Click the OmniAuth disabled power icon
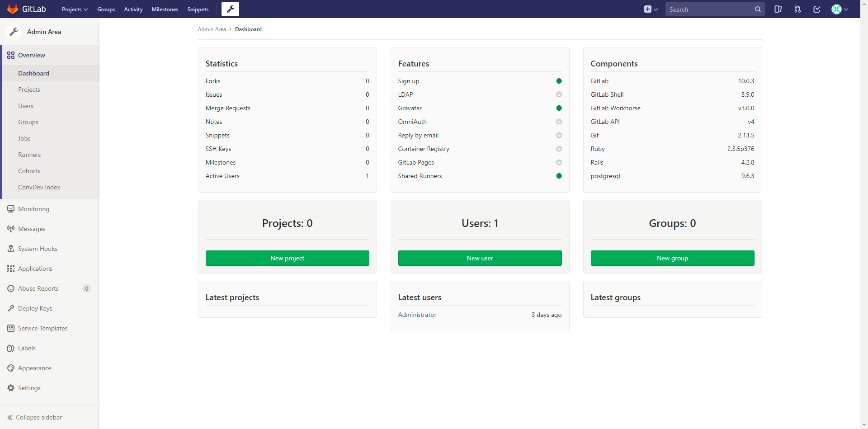This screenshot has height=429, width=868. point(559,122)
